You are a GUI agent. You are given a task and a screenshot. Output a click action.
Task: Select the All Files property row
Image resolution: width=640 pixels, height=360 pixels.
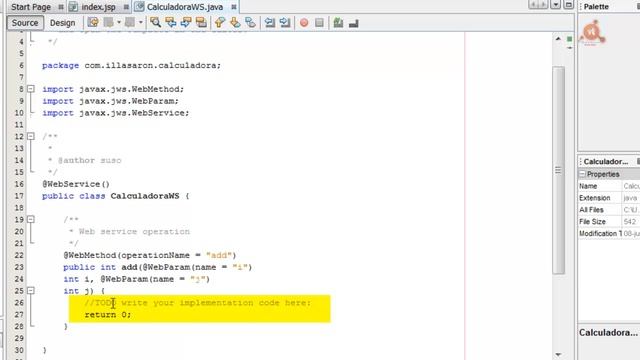(609, 210)
